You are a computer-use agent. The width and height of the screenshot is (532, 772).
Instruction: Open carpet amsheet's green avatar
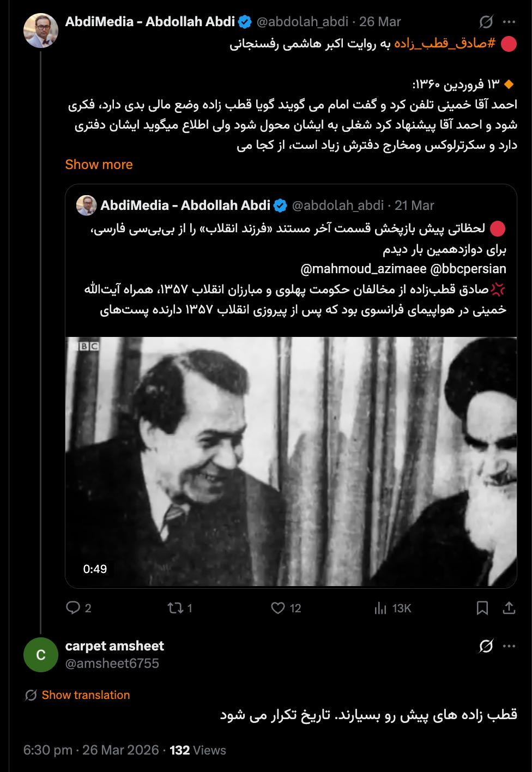click(41, 654)
